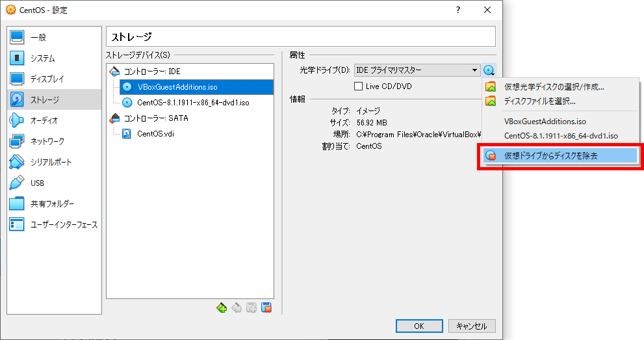Open the 光学ドライブ IDE プライマリマスター dropdown

coord(417,70)
